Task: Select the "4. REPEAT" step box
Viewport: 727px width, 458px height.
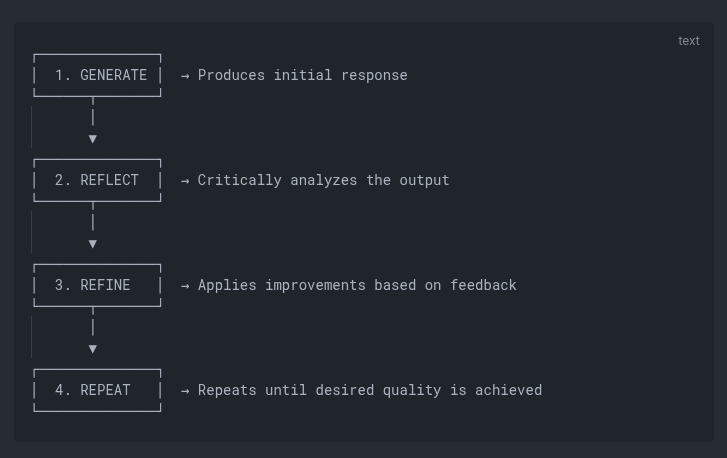Action: click(x=97, y=390)
